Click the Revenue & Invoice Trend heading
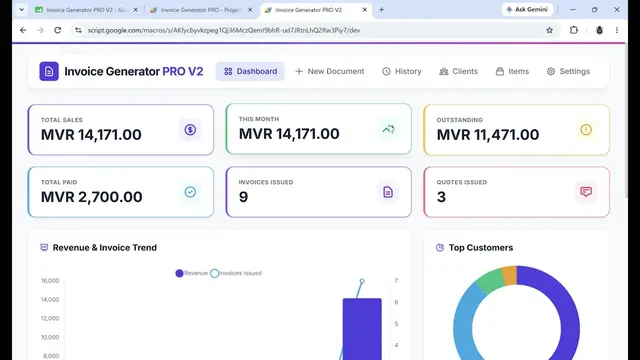 coord(104,248)
